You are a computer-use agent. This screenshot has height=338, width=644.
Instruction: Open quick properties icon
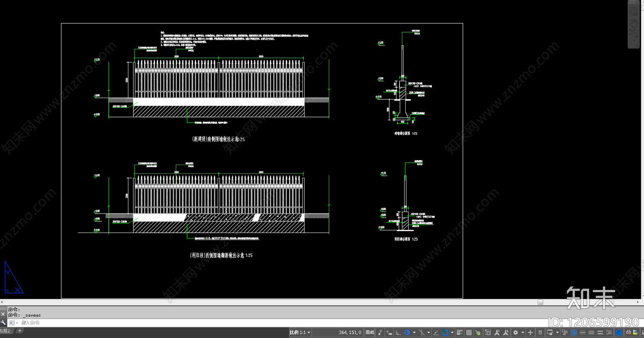540,332
